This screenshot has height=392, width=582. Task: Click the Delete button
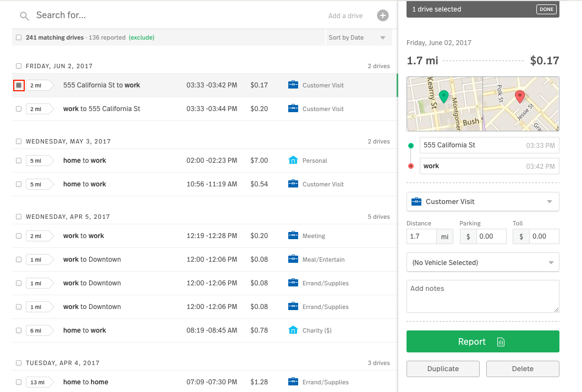tap(523, 369)
